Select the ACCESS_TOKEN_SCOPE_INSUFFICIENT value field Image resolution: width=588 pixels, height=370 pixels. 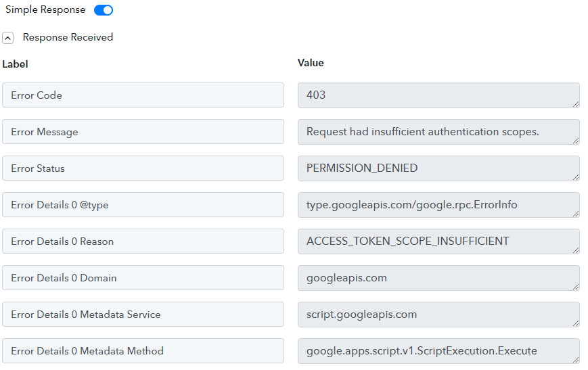438,241
